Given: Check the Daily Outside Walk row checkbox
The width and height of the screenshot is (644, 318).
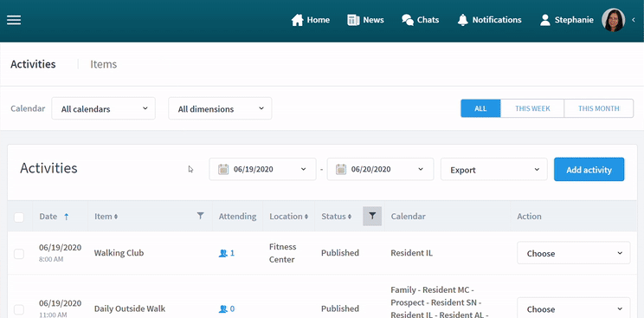Looking at the screenshot, I should tap(19, 309).
